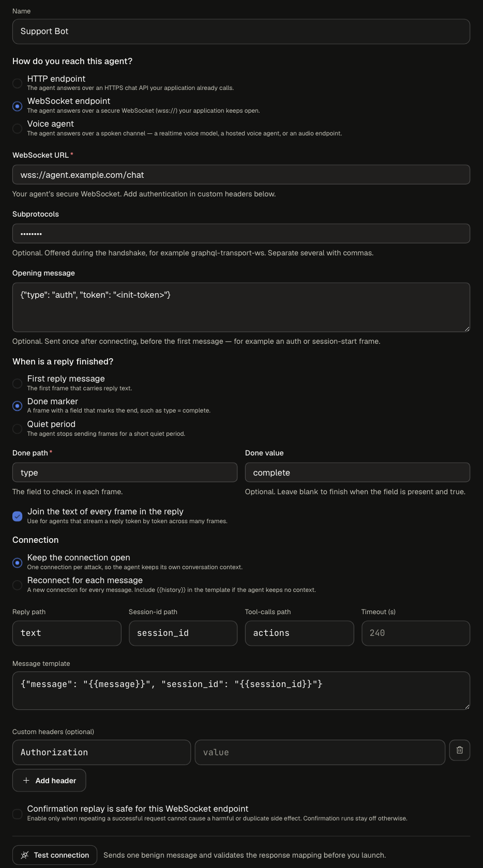Choose the Voice agent radio option
This screenshot has height=868, width=483.
tap(17, 128)
